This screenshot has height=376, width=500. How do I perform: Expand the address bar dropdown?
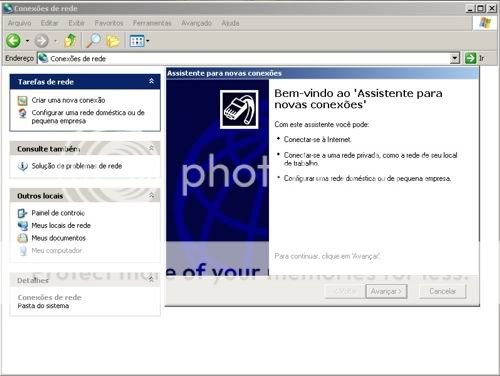click(x=455, y=59)
